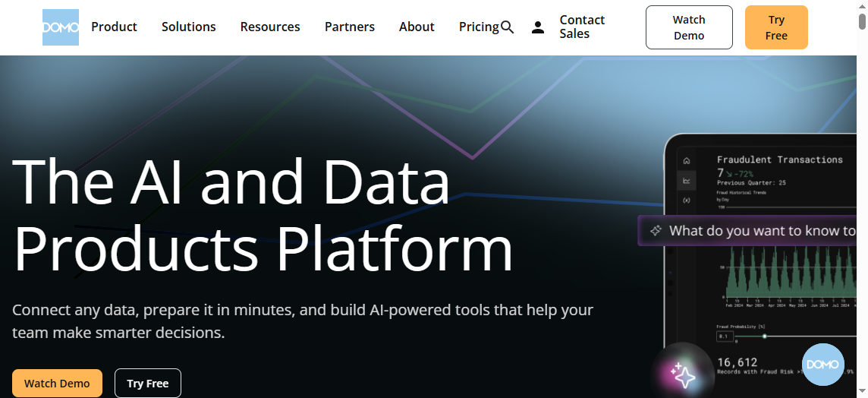868x398 pixels.
Task: Click the header Watch Demo button
Action: pyautogui.click(x=689, y=27)
